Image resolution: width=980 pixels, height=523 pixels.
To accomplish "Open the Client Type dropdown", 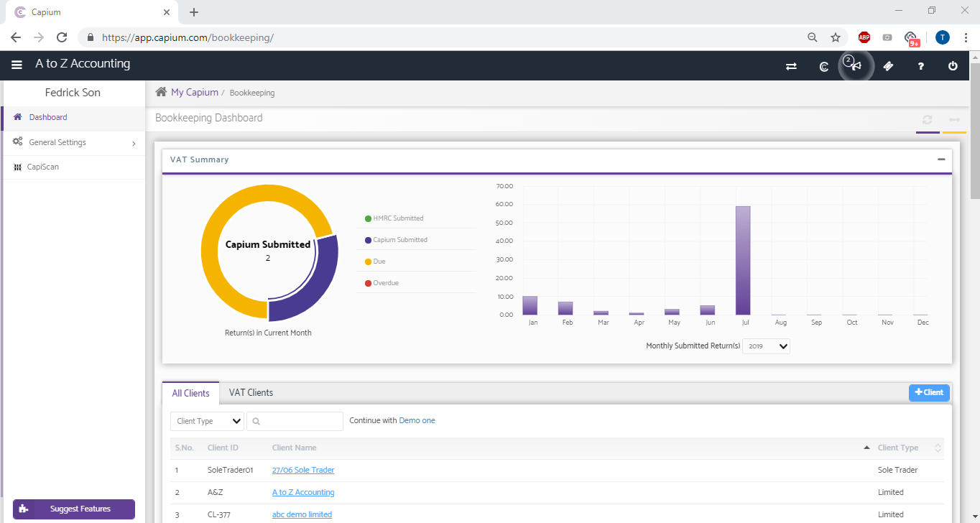I will coord(207,421).
